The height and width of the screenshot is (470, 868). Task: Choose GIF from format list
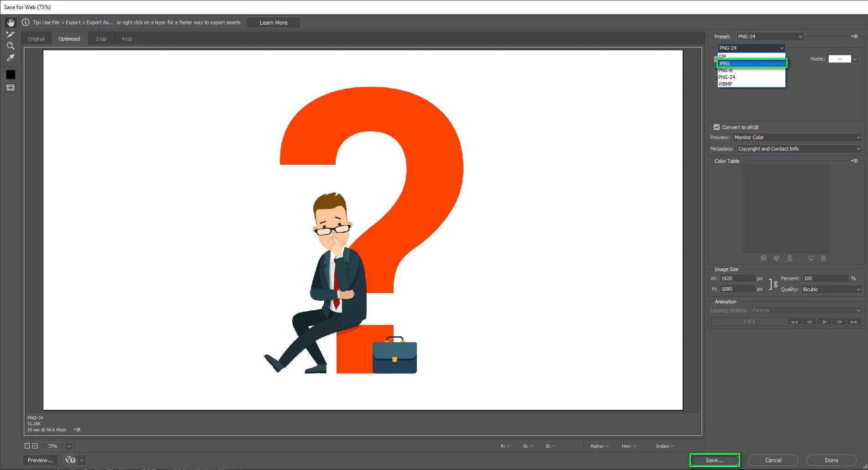pos(751,56)
